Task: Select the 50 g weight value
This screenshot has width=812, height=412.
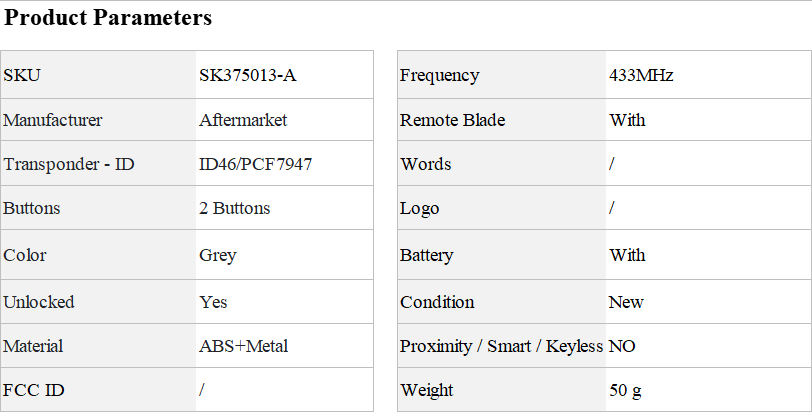Action: 625,390
